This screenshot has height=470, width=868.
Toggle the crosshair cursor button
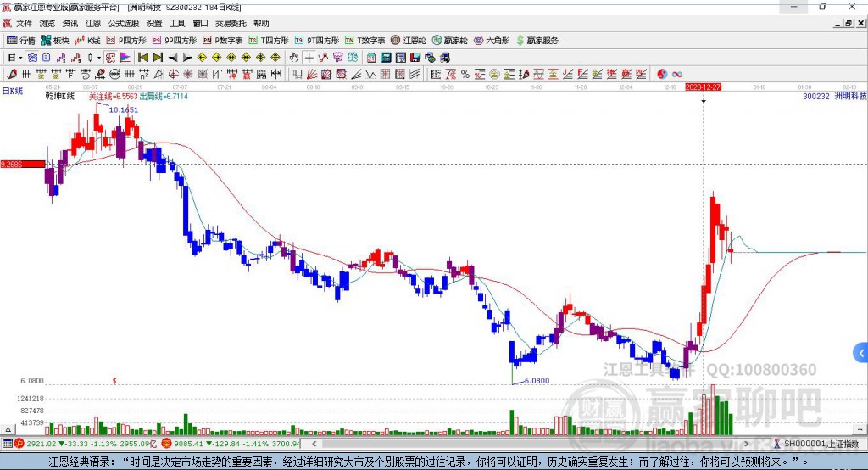[x=309, y=58]
